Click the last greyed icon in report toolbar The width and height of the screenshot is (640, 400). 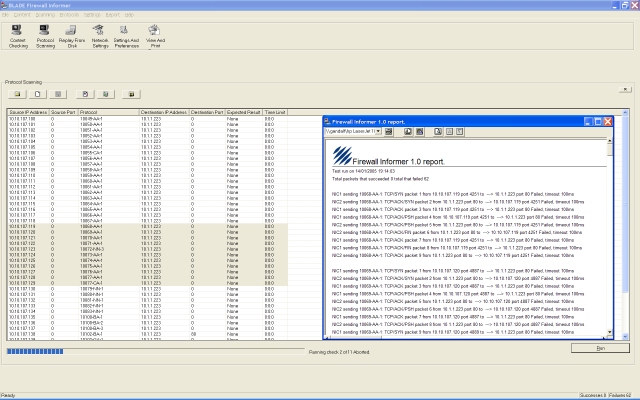460,131
